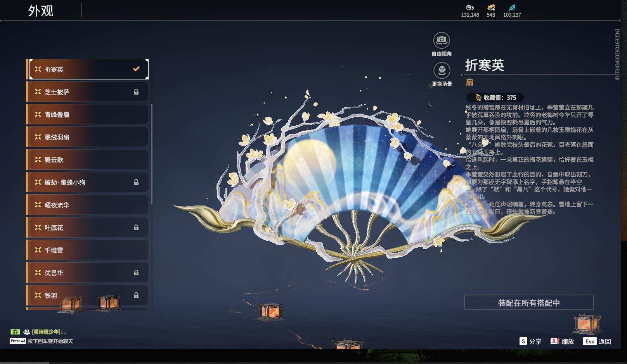Viewport: 627px width, 364px height.
Task: Click 分享 to share the skin
Action: 535,342
